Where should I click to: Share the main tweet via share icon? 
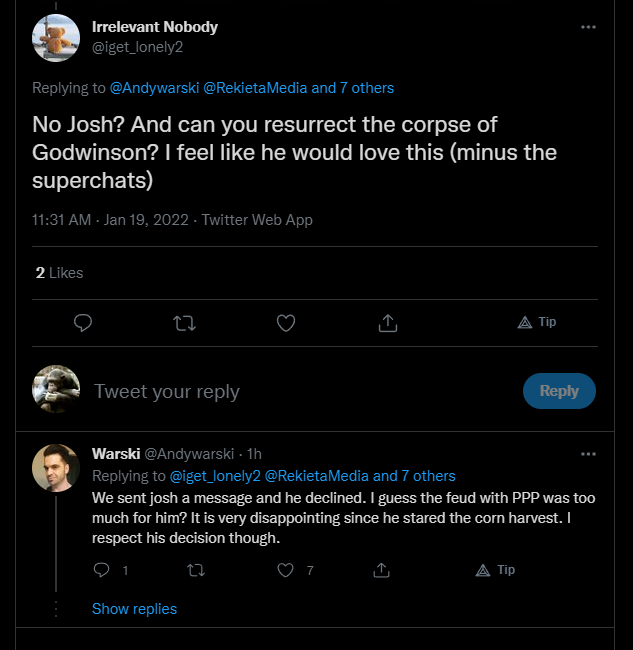387,323
